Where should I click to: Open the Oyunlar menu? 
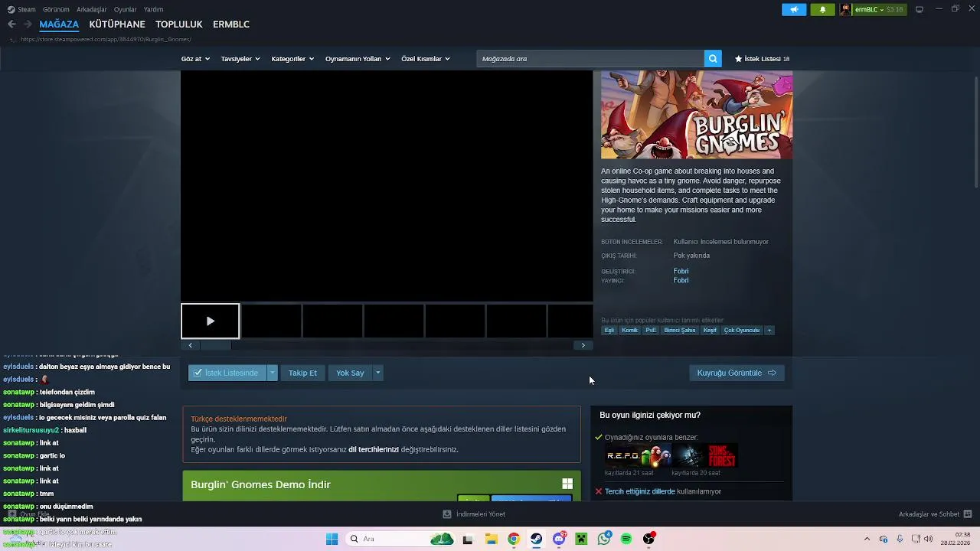pyautogui.click(x=126, y=9)
